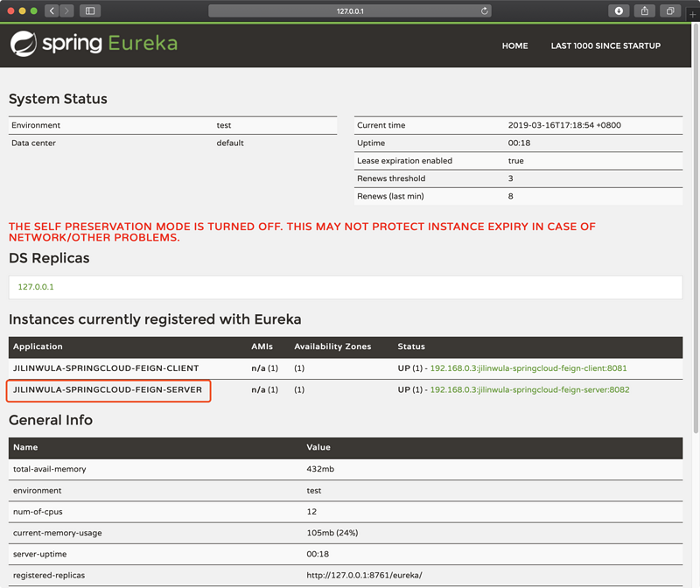Click the Renews (last min) label
The height and width of the screenshot is (588, 700).
(x=390, y=197)
